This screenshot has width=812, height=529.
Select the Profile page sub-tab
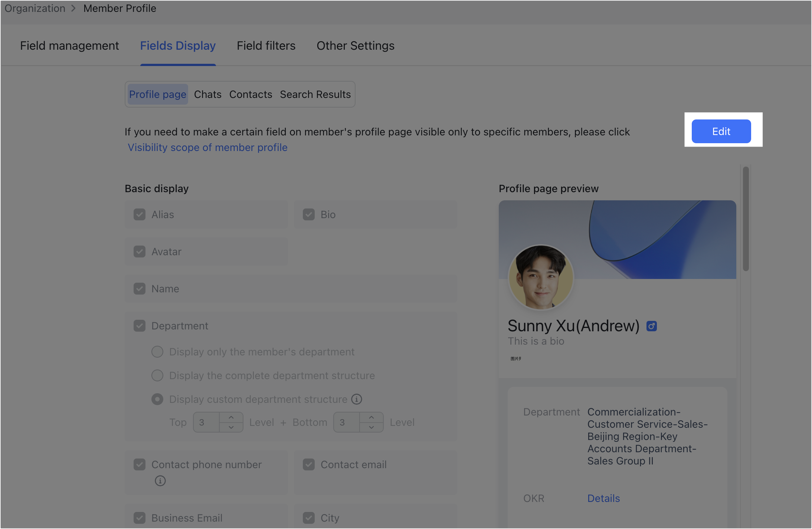[158, 94]
